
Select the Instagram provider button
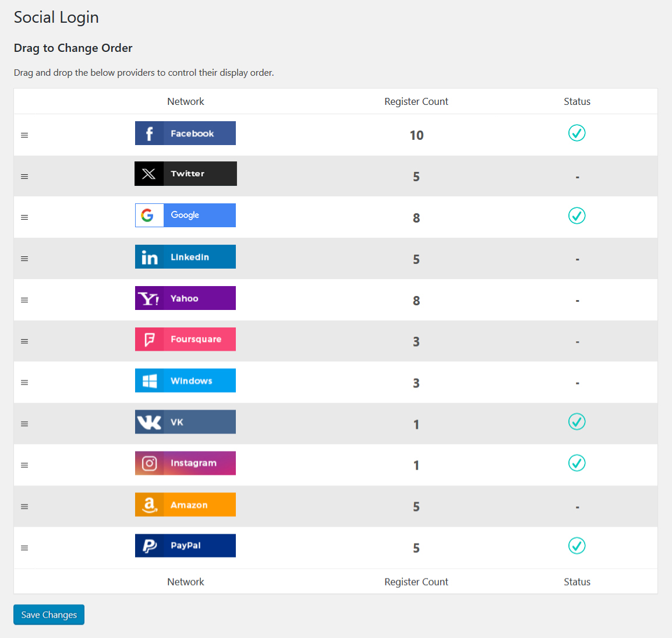coord(185,463)
